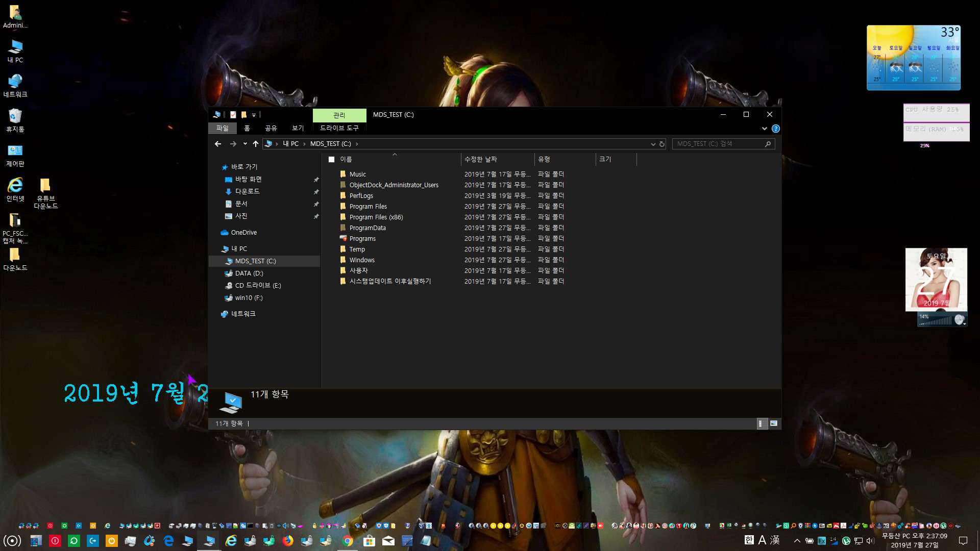Refresh the folder view

click(662, 144)
